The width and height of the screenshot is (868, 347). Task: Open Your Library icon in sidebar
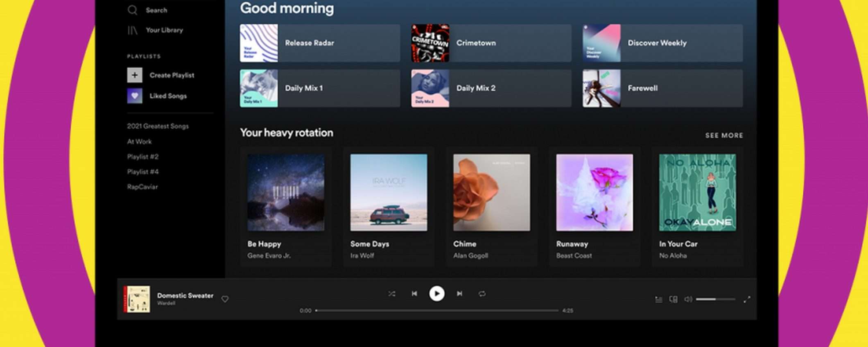click(132, 30)
